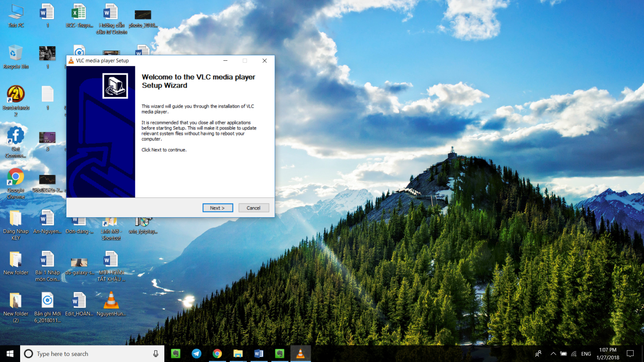Viewport: 644px width, 362px height.
Task: Open Telegram from the taskbar
Action: click(x=196, y=354)
